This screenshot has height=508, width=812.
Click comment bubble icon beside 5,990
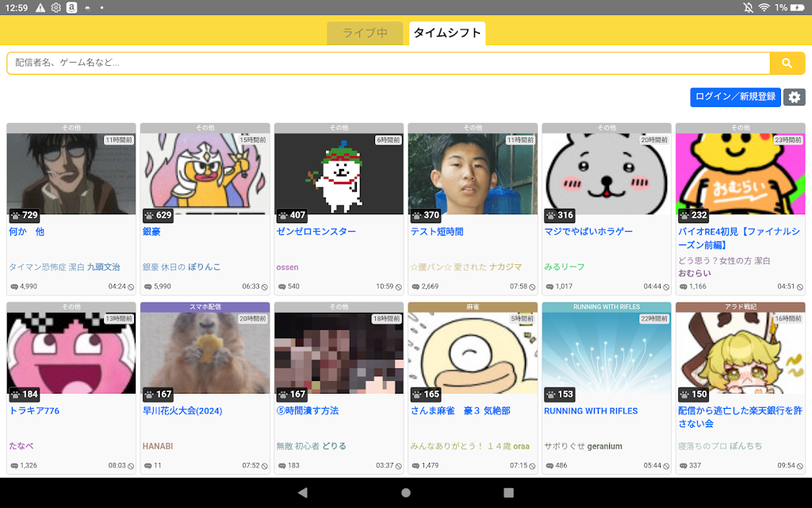[147, 287]
